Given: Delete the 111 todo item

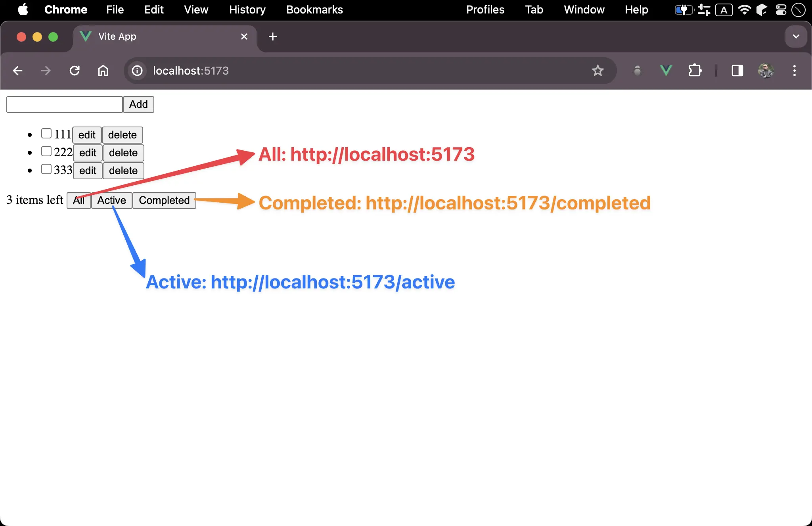Looking at the screenshot, I should tap(123, 135).
